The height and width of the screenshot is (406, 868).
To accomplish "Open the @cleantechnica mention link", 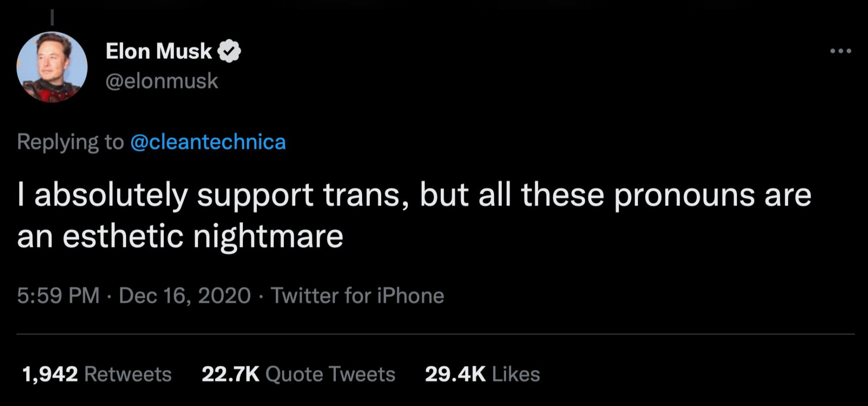I will pyautogui.click(x=208, y=142).
